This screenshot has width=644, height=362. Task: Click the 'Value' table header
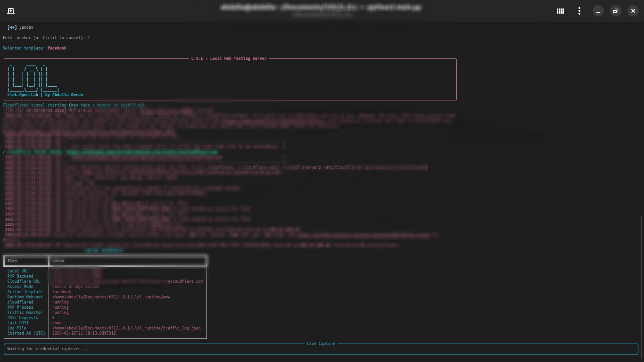[x=58, y=261]
